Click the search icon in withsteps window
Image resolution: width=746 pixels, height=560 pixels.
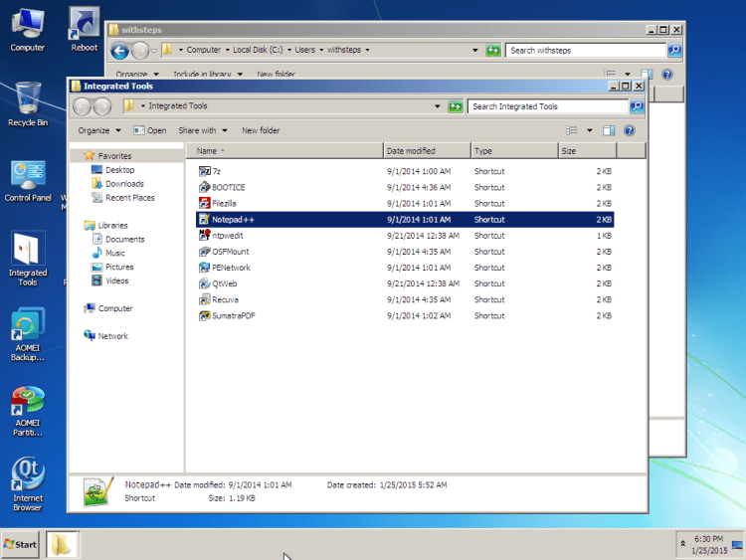point(674,50)
